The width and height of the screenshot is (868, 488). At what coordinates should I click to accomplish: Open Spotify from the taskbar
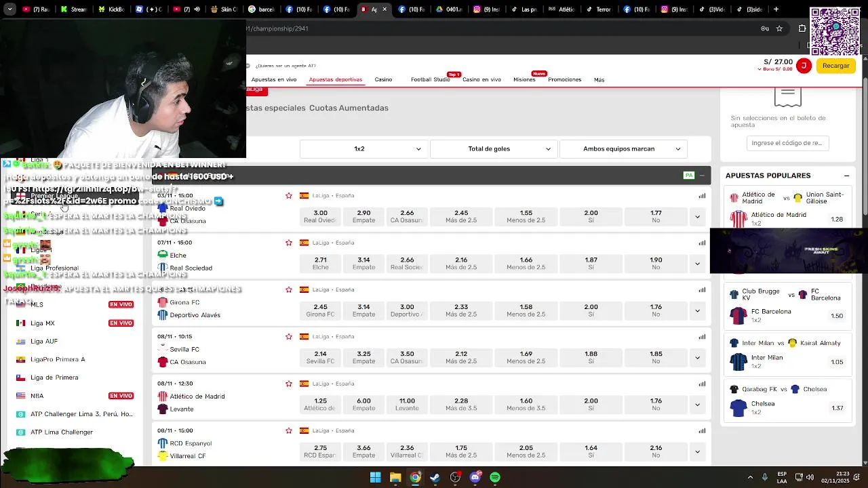pyautogui.click(x=495, y=477)
